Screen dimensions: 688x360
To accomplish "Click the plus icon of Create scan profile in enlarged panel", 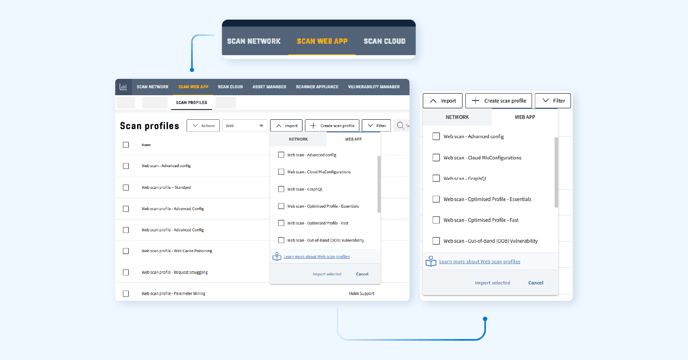I will (475, 101).
